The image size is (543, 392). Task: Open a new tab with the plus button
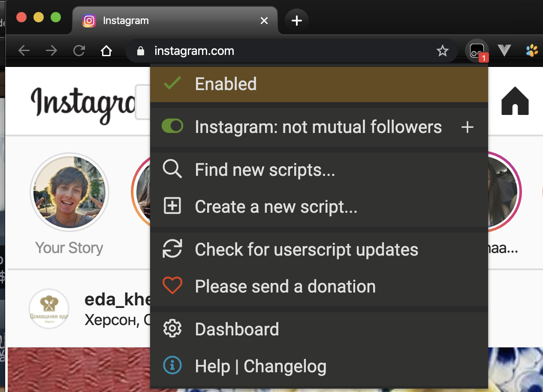point(297,20)
